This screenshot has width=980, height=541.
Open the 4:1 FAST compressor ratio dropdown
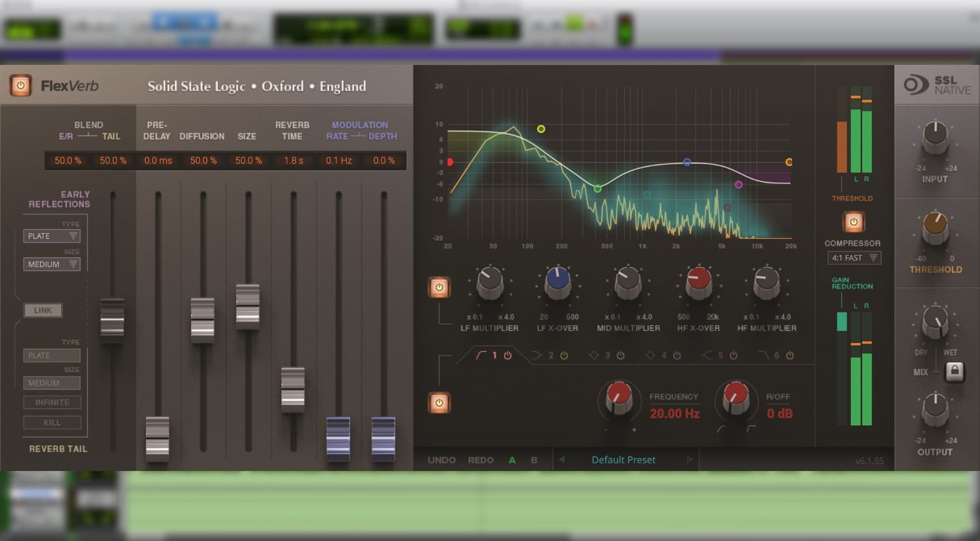[853, 257]
